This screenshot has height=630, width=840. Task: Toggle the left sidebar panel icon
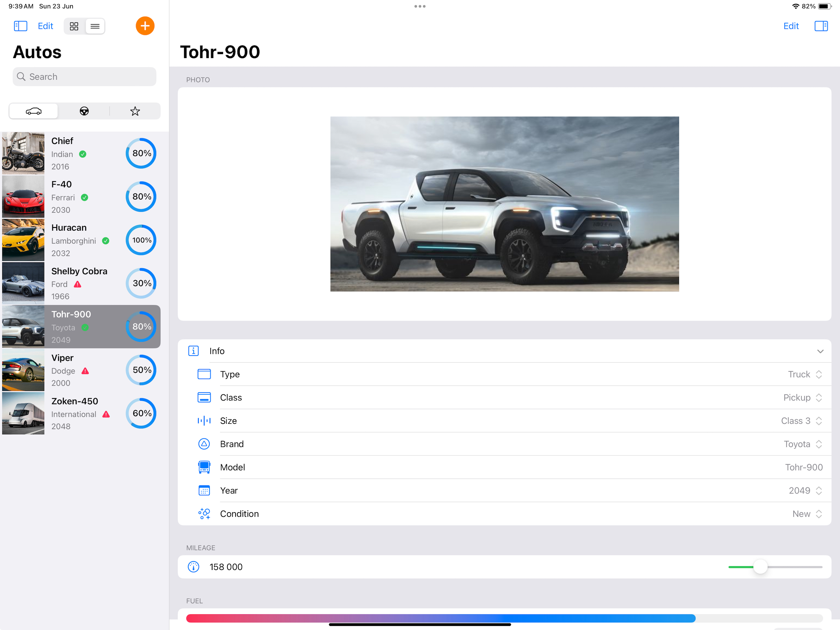pyautogui.click(x=21, y=26)
